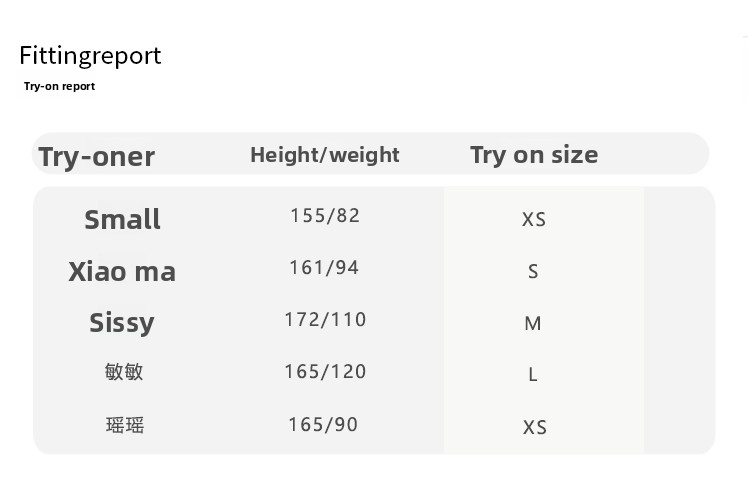Screen dimensions: 750x503
Task: Click the try-oner name Xiao ma
Action: coord(122,272)
